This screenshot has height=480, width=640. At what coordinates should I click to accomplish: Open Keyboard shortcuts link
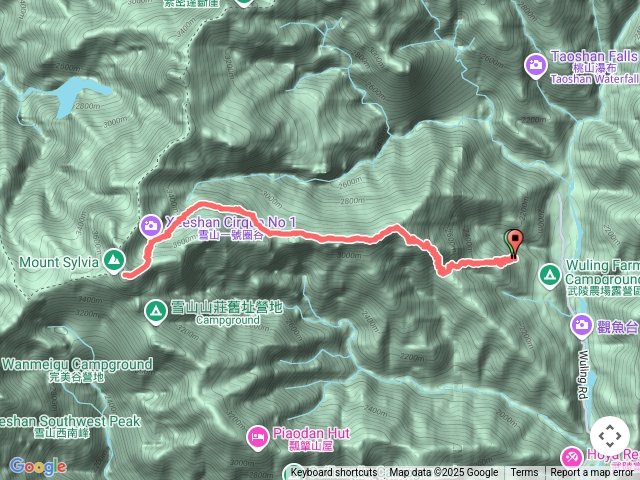333,472
